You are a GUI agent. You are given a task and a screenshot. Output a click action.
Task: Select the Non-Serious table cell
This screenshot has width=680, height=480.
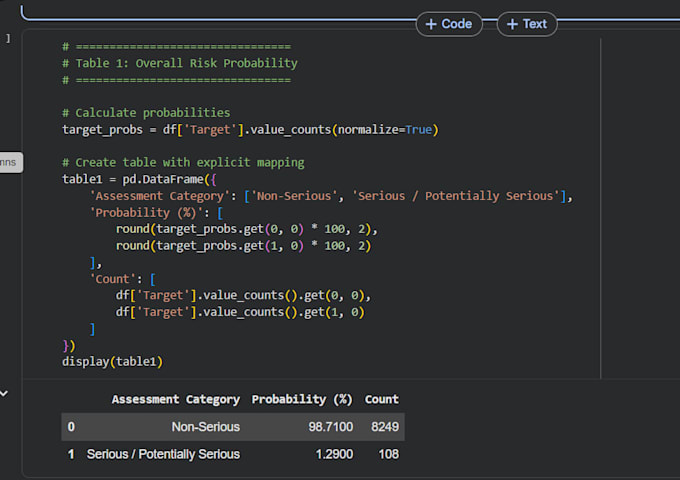[206, 427]
